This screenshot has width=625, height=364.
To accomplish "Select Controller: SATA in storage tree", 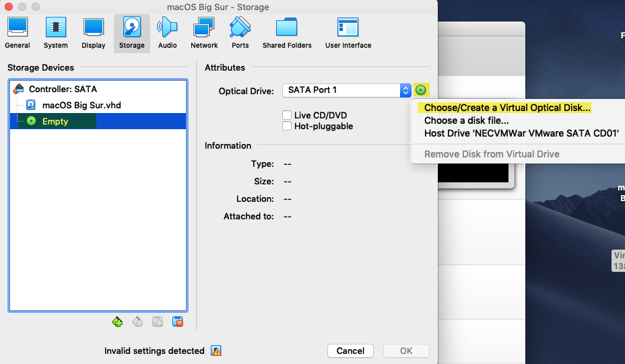I will pyautogui.click(x=98, y=89).
